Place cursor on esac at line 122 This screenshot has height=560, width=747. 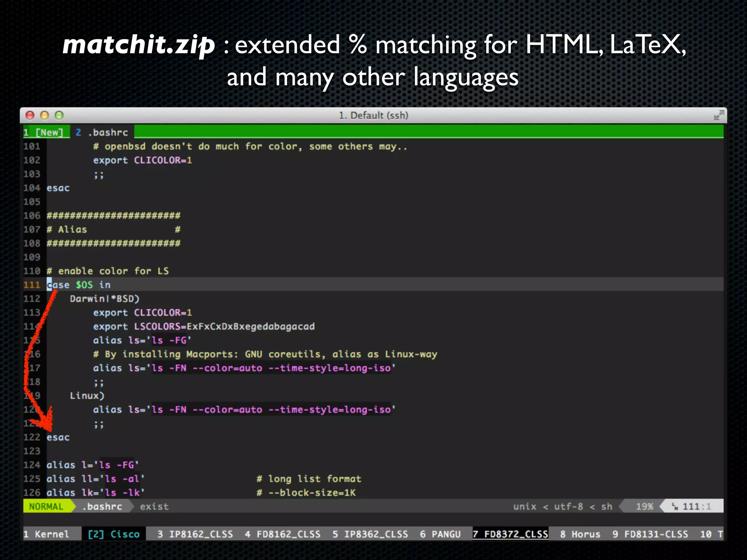(58, 437)
